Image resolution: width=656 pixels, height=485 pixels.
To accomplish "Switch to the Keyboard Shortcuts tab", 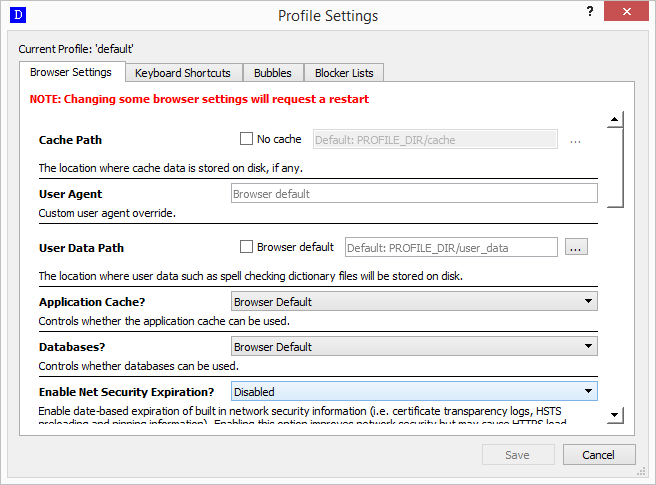I will pyautogui.click(x=184, y=73).
